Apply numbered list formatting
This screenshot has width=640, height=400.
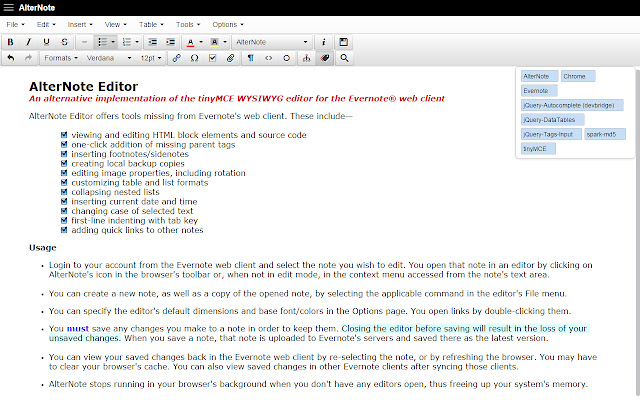(127, 42)
